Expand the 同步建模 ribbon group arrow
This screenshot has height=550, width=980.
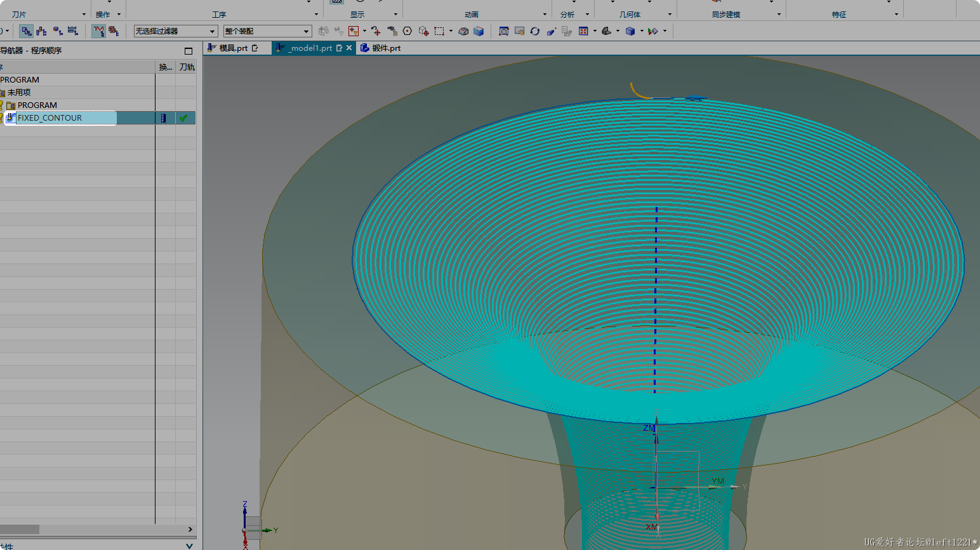tap(779, 15)
